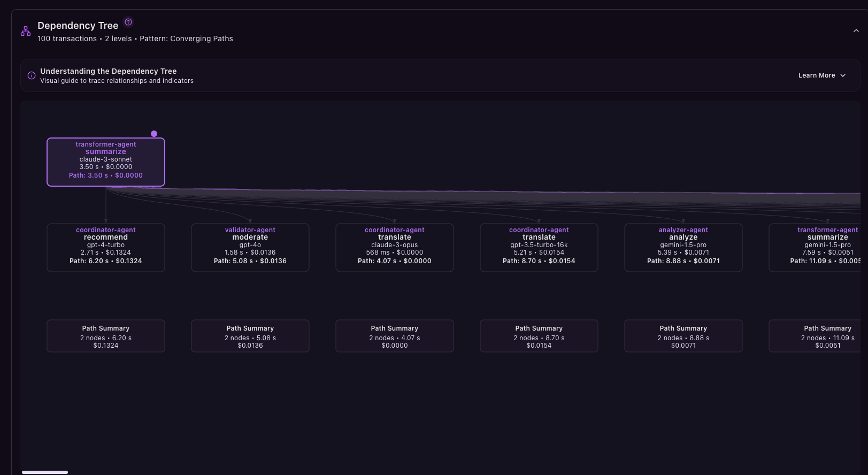Select the validator-agent moderate node

click(250, 248)
